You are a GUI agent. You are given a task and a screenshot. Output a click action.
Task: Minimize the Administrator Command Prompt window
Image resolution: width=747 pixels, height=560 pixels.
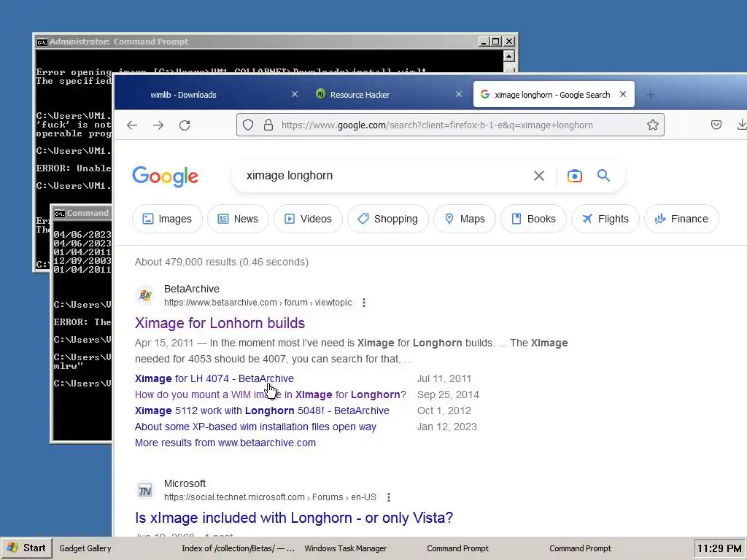[484, 42]
